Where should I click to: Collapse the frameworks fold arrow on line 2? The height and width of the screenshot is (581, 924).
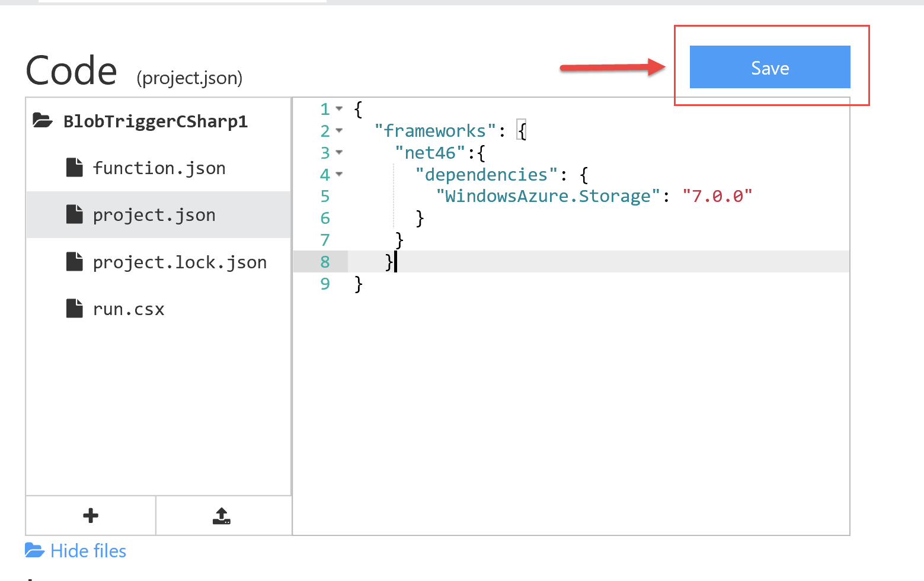coord(339,130)
